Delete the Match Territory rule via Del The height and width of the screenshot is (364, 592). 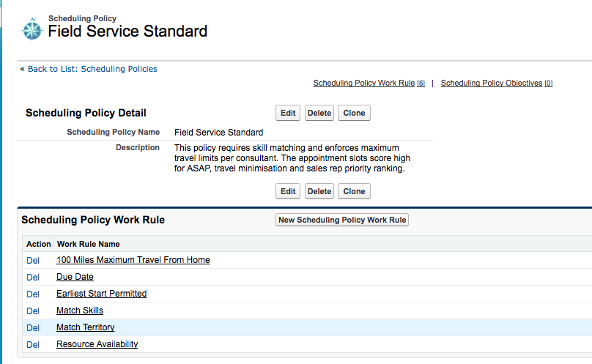[x=33, y=328]
